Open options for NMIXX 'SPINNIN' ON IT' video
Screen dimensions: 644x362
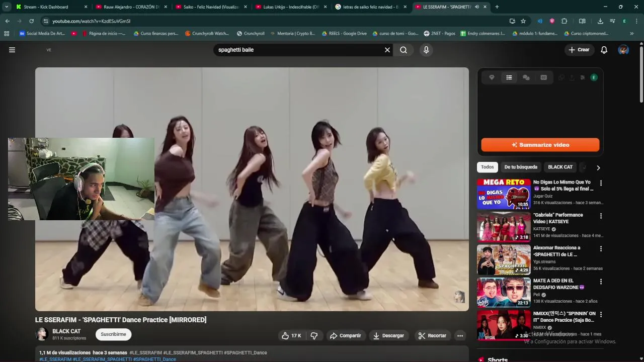601,314
